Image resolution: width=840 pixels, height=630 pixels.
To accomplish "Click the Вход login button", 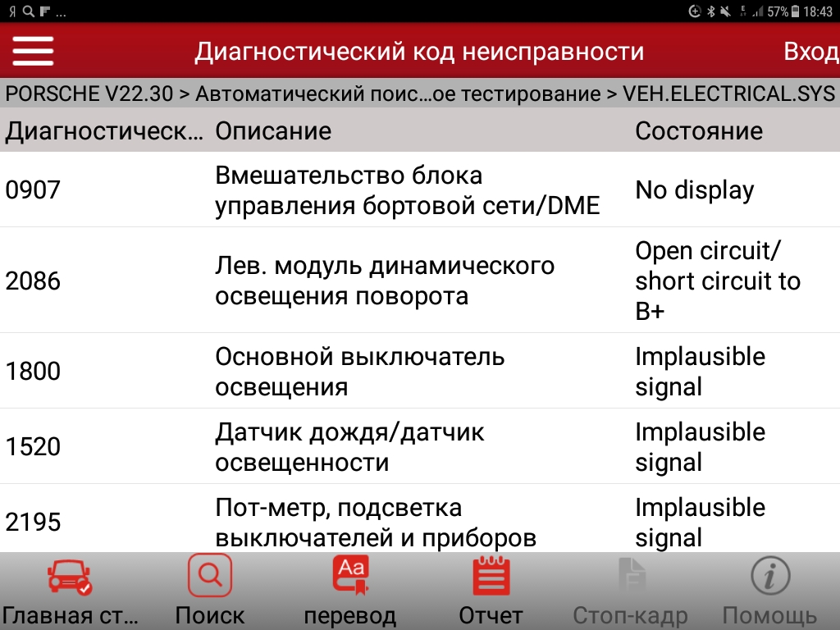I will (810, 52).
